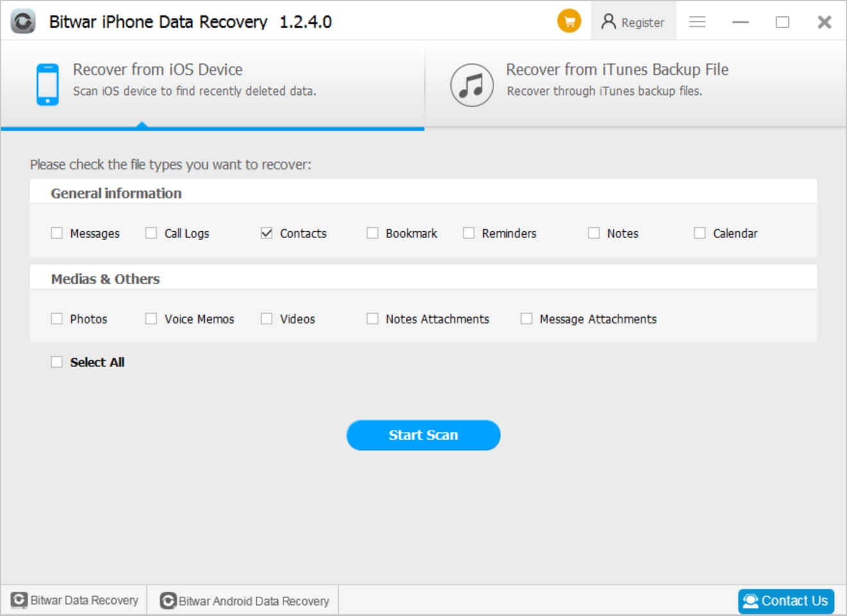Close the Bitwar iPhone Data Recovery window
The height and width of the screenshot is (616, 847).
tap(825, 22)
